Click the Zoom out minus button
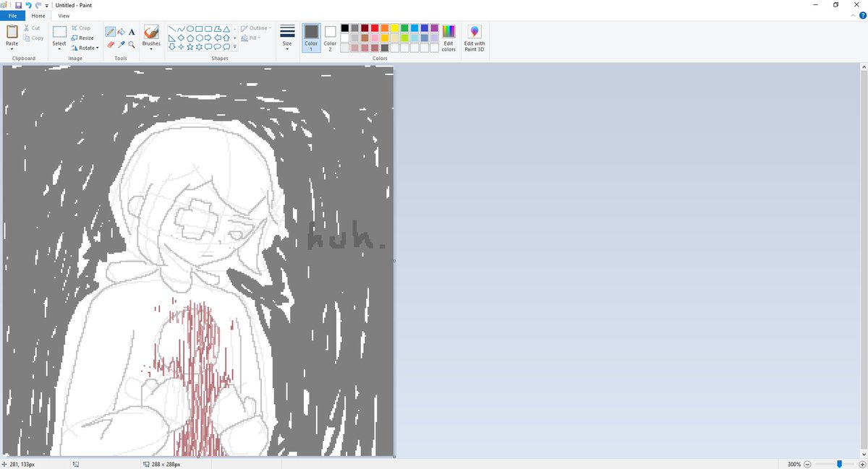868x469 pixels. point(807,464)
